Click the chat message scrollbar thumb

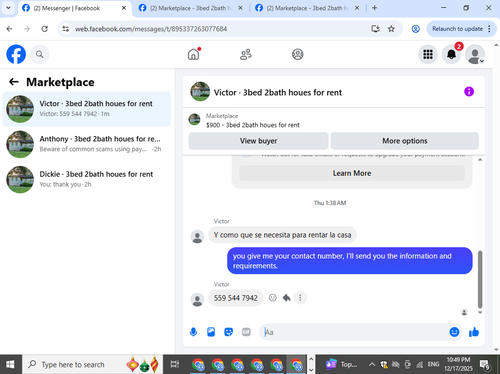point(480,279)
